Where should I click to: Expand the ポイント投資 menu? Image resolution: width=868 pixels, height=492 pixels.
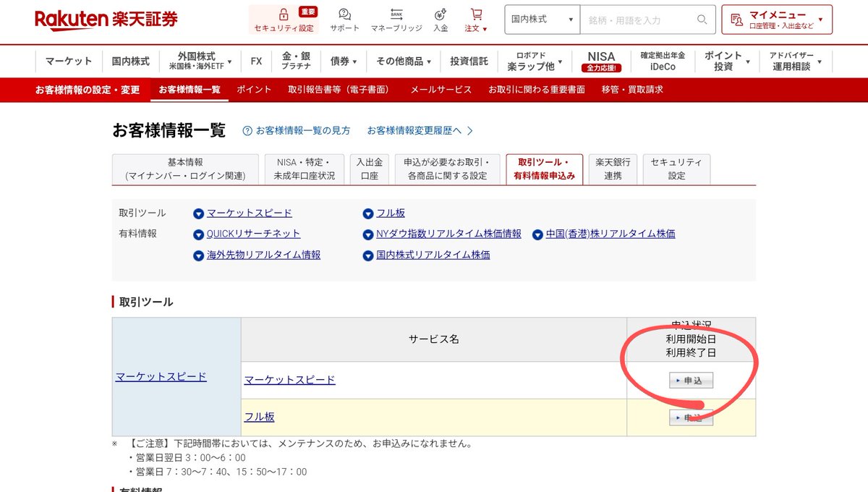728,61
